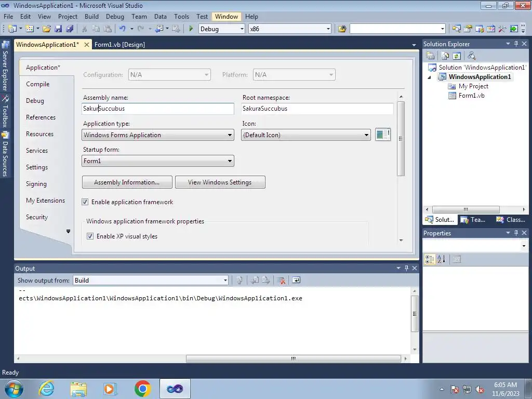Open the Icon dropdown showing Default Icon
Image resolution: width=532 pixels, height=399 pixels.
[x=305, y=135]
